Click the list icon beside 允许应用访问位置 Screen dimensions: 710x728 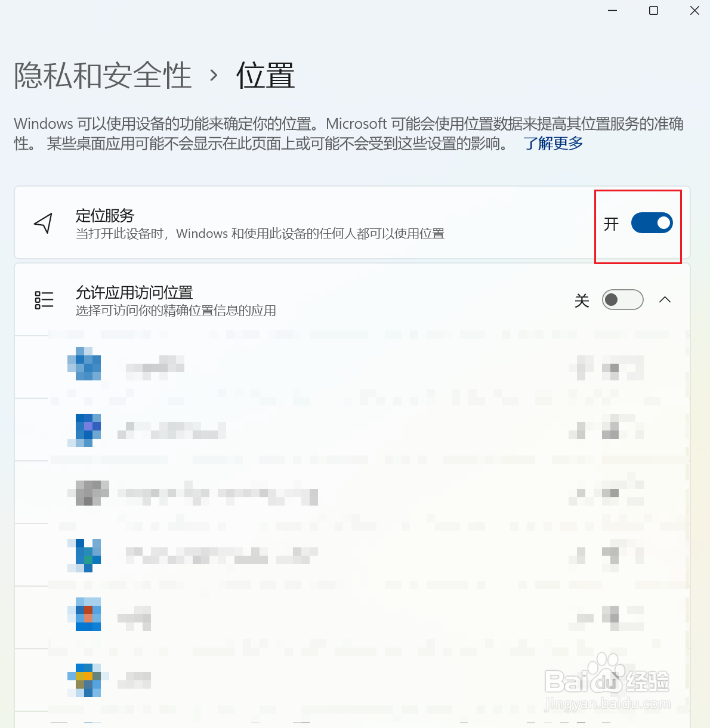pyautogui.click(x=44, y=300)
